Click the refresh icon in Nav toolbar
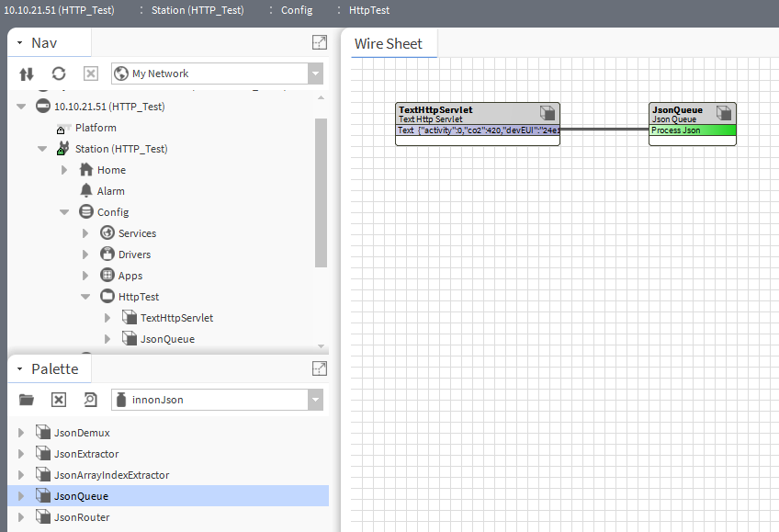Viewport: 779px width, 532px height. [59, 74]
